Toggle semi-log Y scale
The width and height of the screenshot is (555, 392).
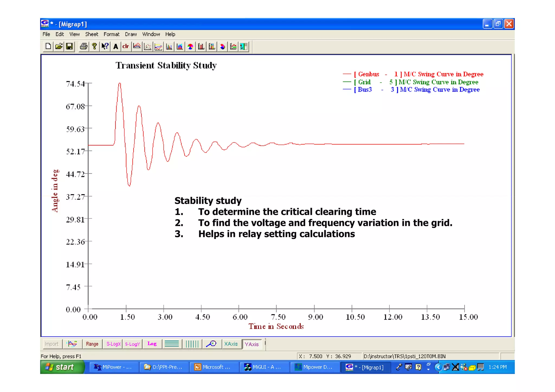click(x=132, y=344)
